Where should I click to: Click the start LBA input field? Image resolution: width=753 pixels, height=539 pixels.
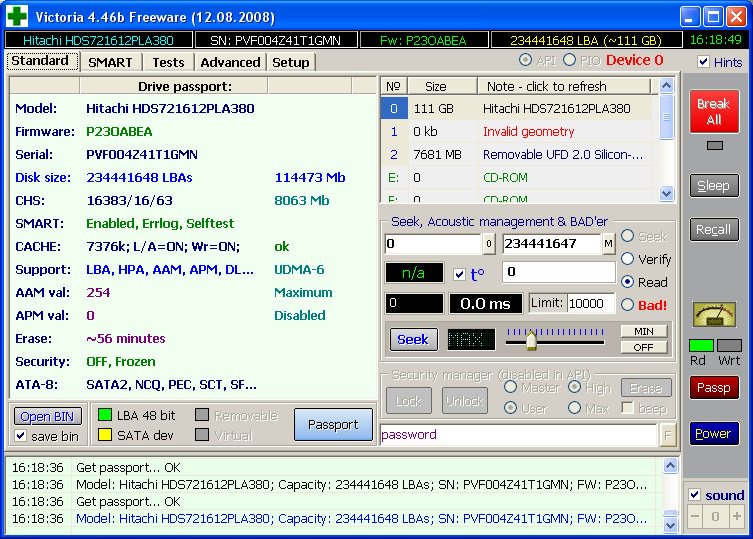pos(433,244)
